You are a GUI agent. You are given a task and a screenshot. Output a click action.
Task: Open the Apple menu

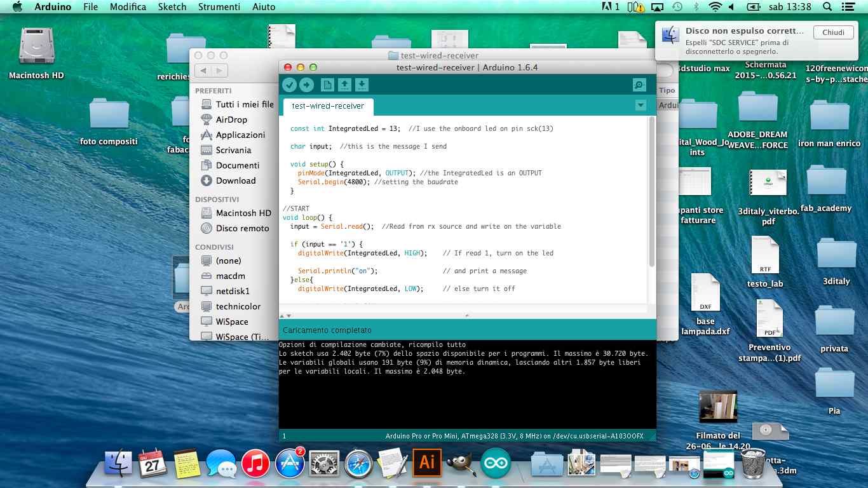17,7
